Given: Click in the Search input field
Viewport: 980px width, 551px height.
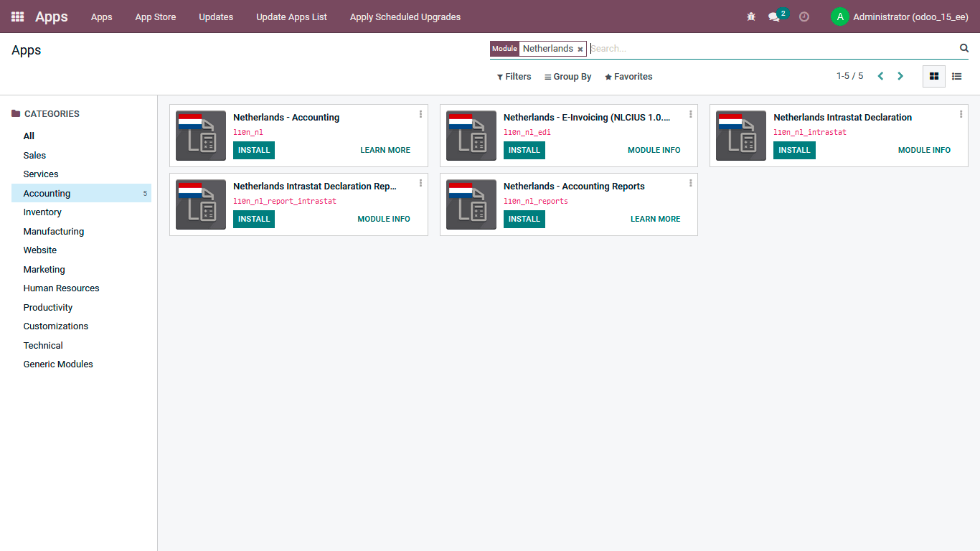Looking at the screenshot, I should point(772,49).
